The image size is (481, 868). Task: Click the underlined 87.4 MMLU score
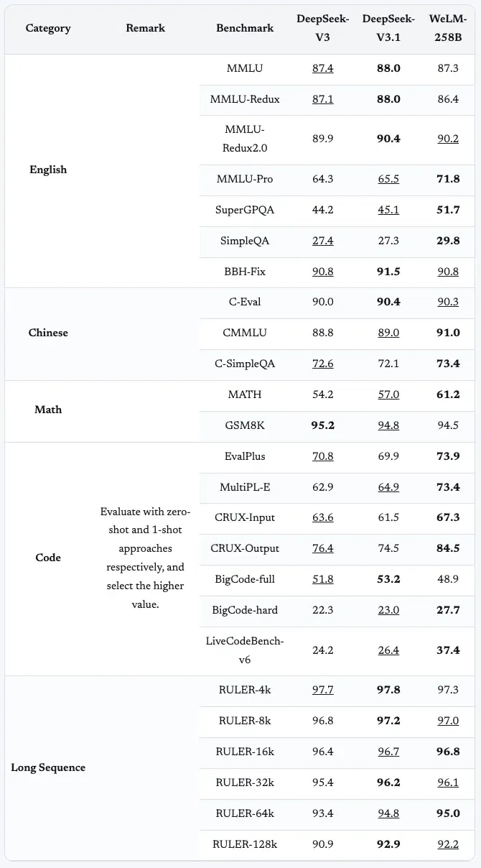tap(323, 68)
